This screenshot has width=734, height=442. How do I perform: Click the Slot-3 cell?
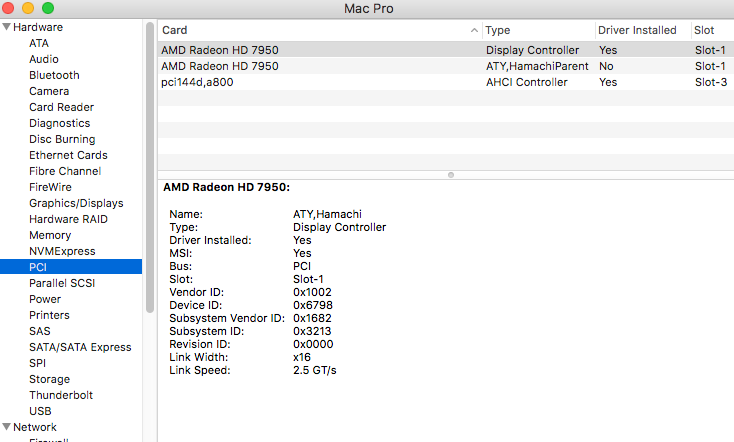click(711, 82)
